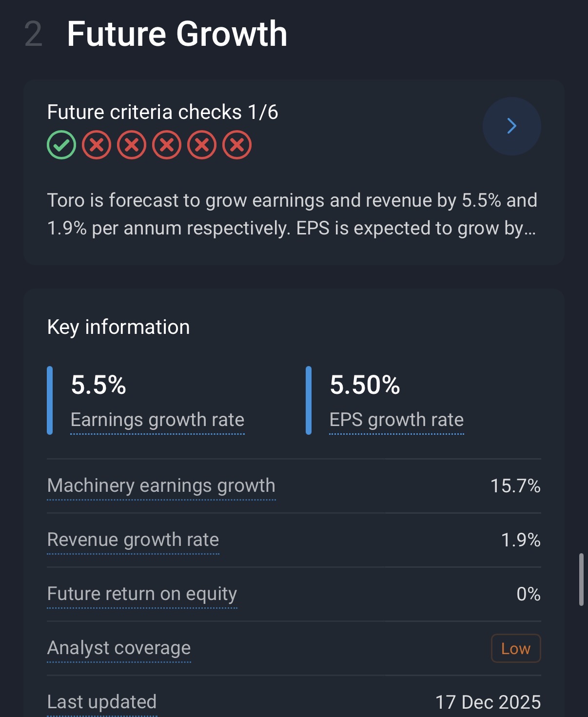Tap the Future return on equity label
Screen dimensions: 588x717
click(x=142, y=594)
